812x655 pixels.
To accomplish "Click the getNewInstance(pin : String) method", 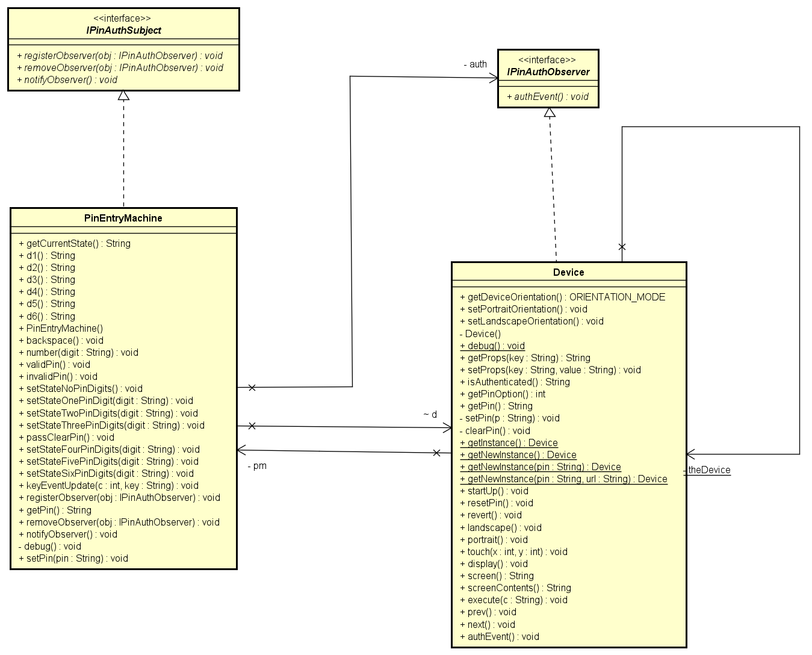I will pyautogui.click(x=539, y=467).
